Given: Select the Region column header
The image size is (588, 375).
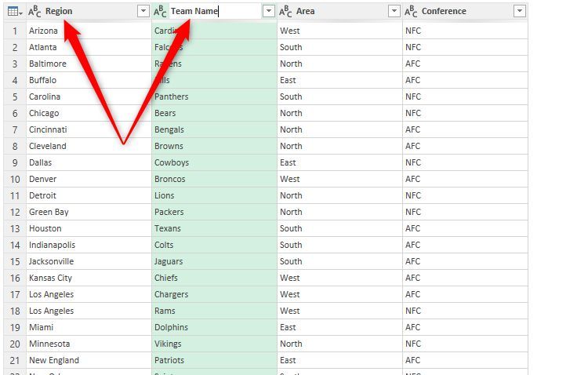Looking at the screenshot, I should point(86,11).
